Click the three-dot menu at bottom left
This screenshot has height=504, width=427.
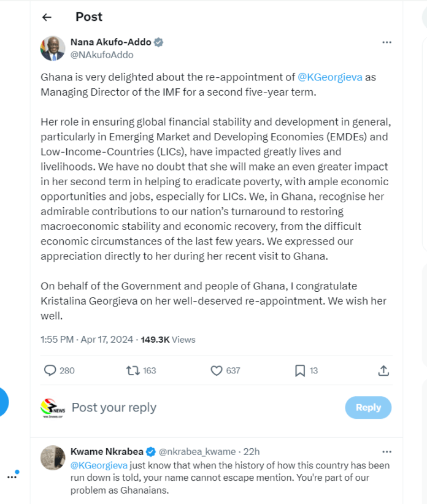click(12, 476)
